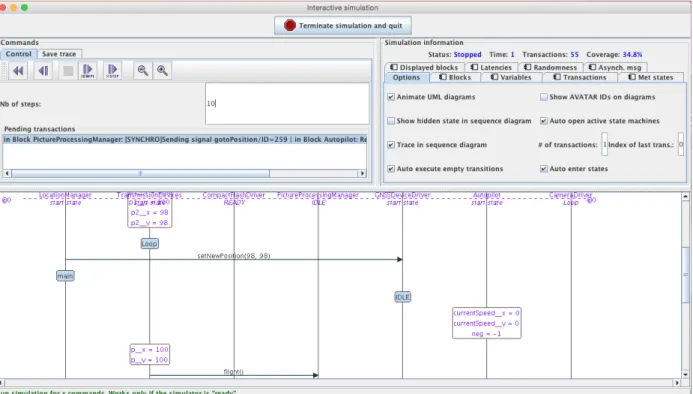Click Terminate simulation and quit button

tap(343, 26)
